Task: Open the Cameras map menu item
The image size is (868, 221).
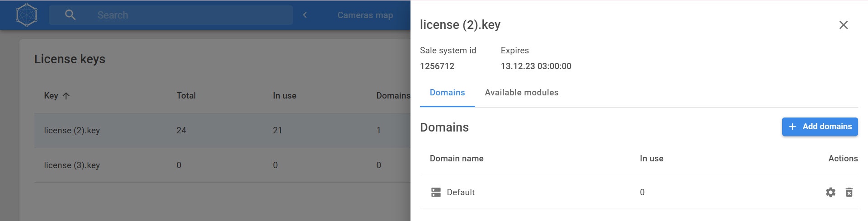Action: [x=365, y=15]
